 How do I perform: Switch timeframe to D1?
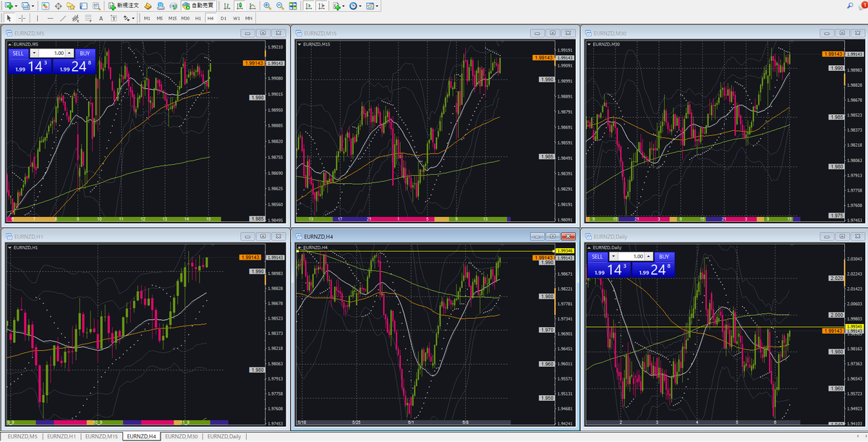pos(223,17)
